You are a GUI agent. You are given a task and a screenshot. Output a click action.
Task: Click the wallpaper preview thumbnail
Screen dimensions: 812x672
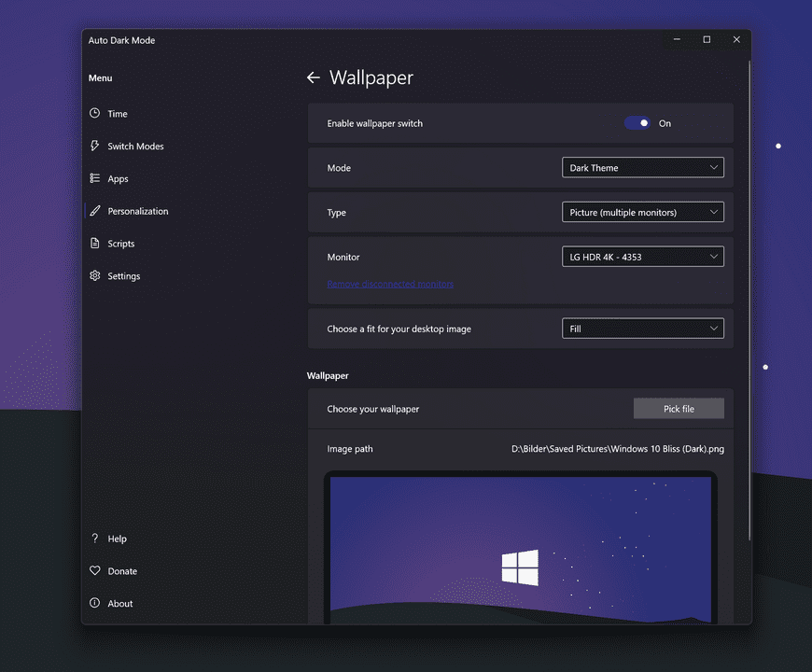click(x=520, y=549)
